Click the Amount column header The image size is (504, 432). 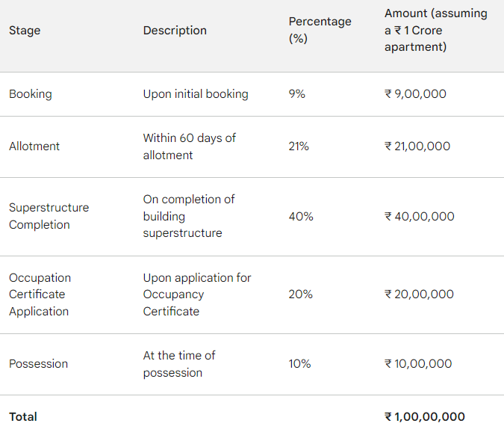pos(436,30)
